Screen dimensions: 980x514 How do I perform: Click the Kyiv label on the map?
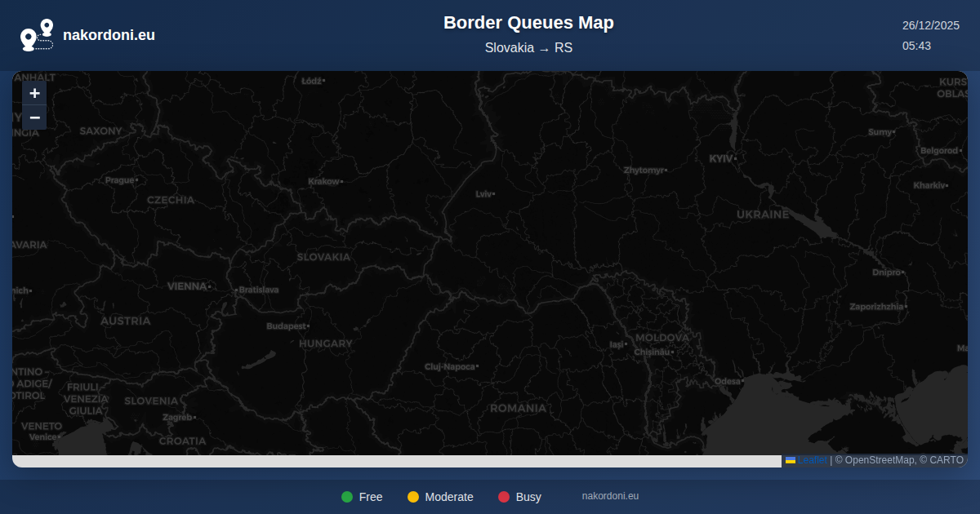coord(722,158)
